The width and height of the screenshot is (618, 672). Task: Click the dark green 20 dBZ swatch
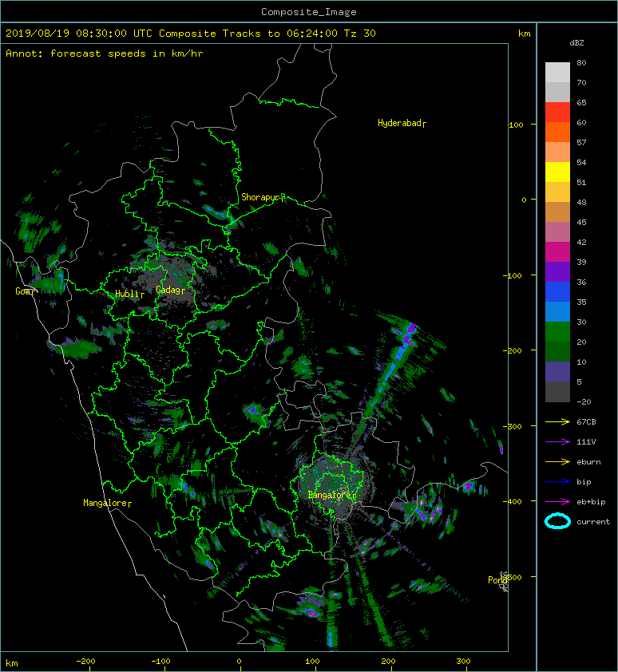pyautogui.click(x=557, y=351)
